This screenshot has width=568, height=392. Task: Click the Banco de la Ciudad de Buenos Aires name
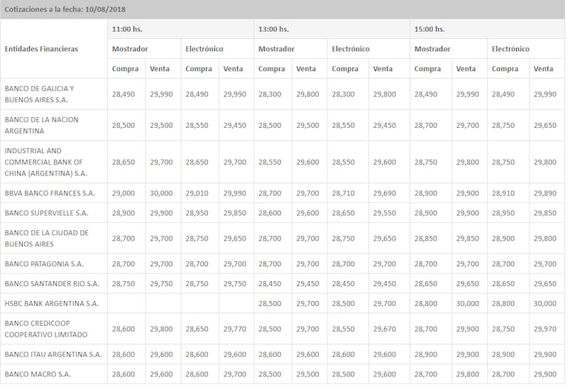click(x=46, y=238)
